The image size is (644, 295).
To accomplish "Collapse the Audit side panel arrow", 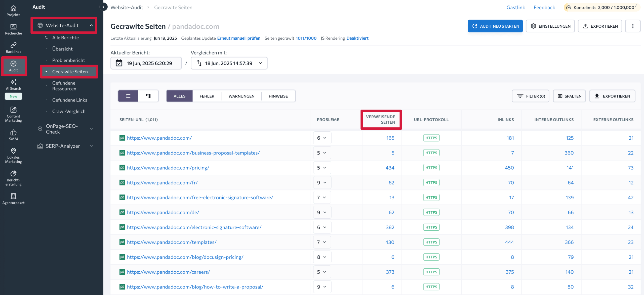I will pyautogui.click(x=103, y=7).
